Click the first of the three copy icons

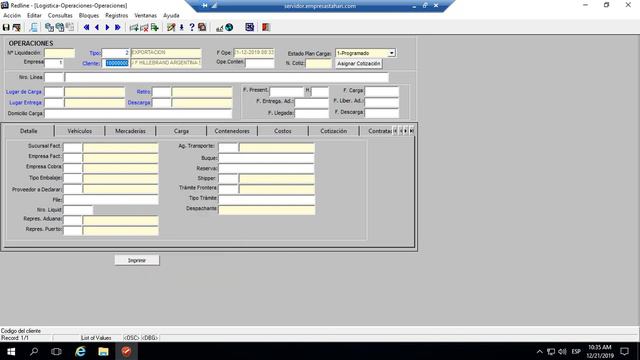click(x=49, y=27)
